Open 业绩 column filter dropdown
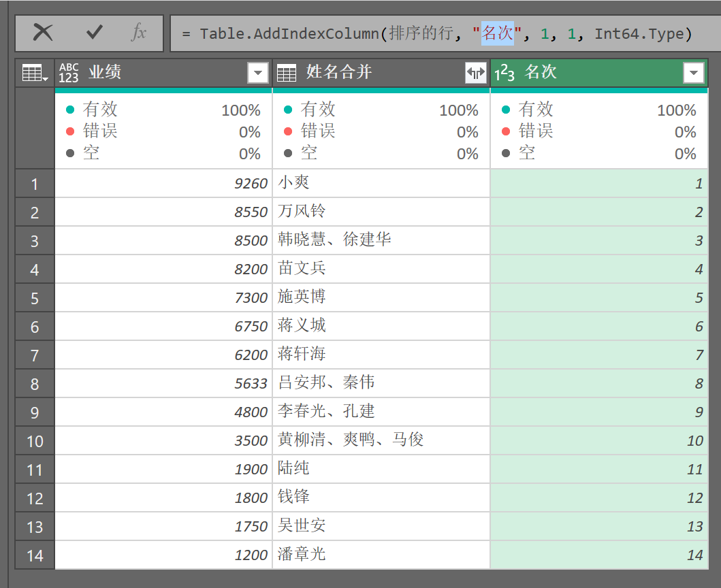Viewport: 721px width, 588px height. pyautogui.click(x=258, y=73)
